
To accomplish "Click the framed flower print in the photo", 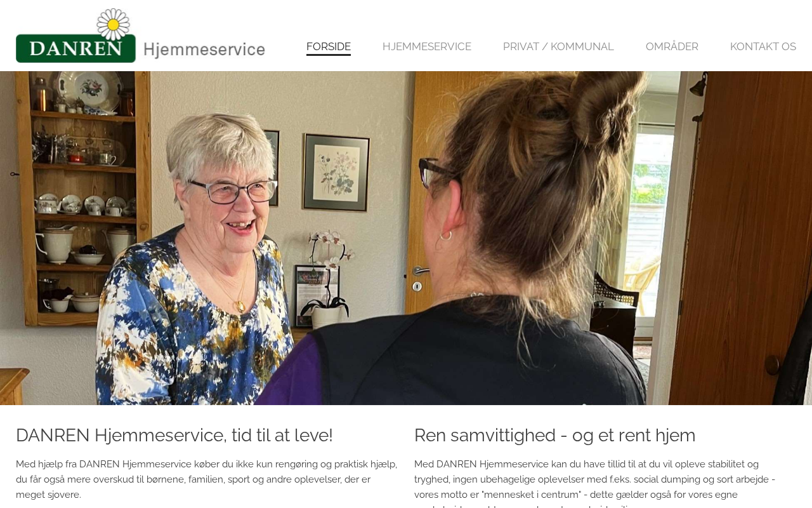I will pyautogui.click(x=336, y=172).
